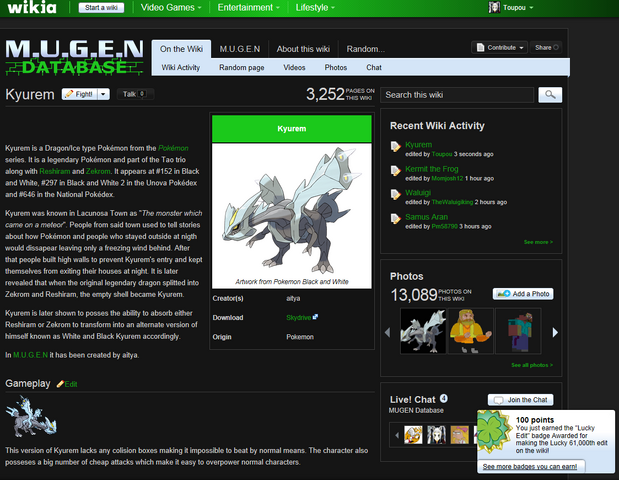Open the Videos submenu item

(294, 68)
